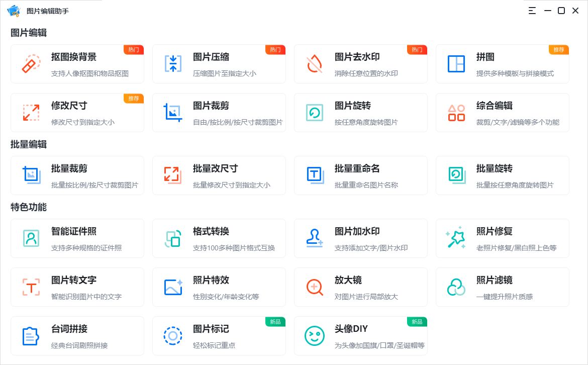Open the title bar menu
The height and width of the screenshot is (365, 588).
[532, 10]
